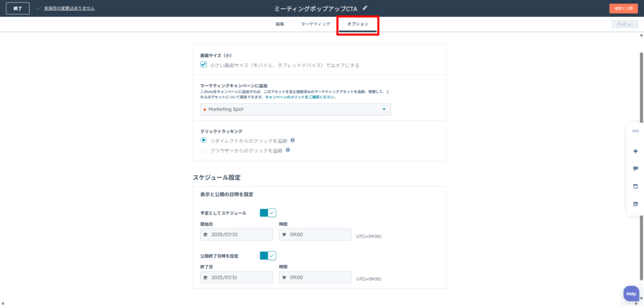The height and width of the screenshot is (306, 644).
Task: Open the AI sparkle assistant icon
Action: [635, 151]
